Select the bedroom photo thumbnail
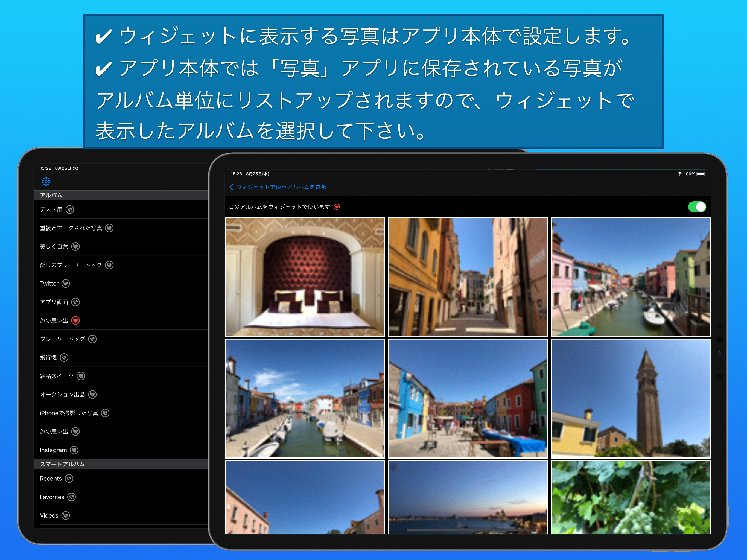This screenshot has height=560, width=747. [x=305, y=277]
